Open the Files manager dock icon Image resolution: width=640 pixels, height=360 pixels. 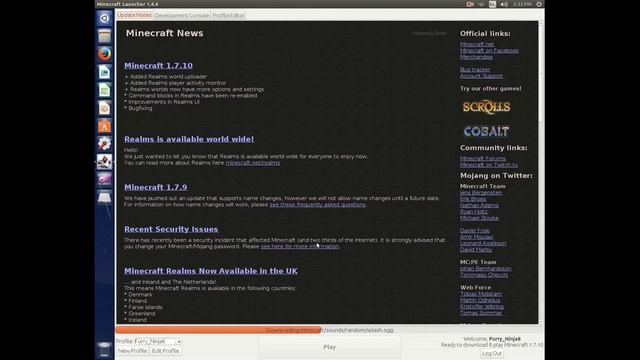(104, 36)
